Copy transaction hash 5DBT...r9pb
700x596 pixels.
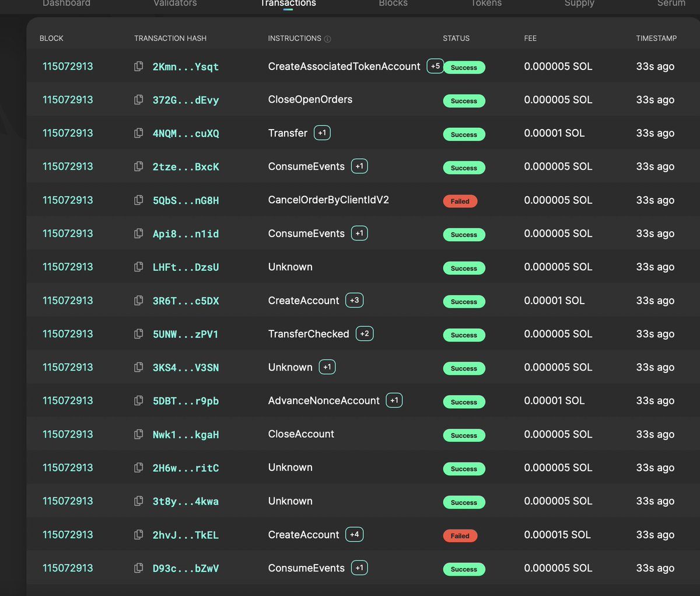(139, 400)
